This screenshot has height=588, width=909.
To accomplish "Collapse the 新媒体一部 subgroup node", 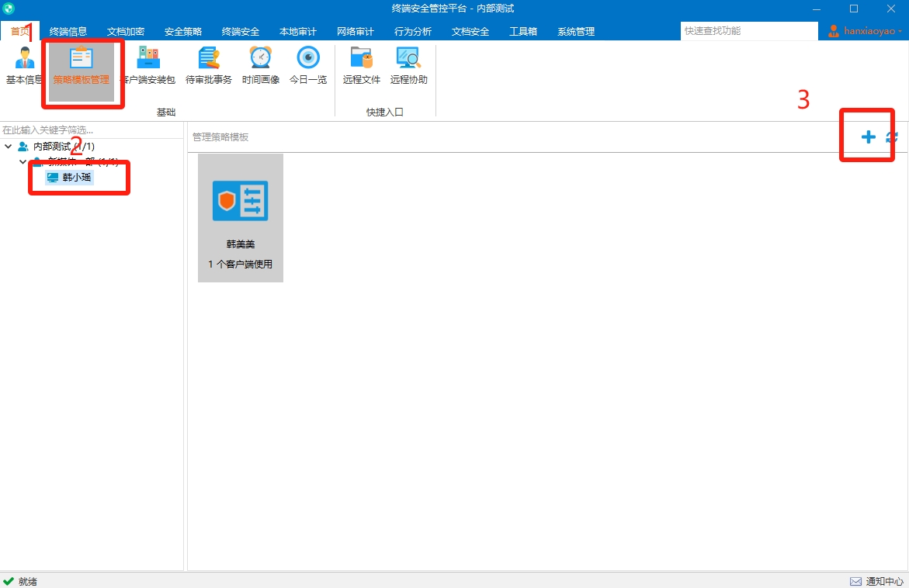I will click(23, 161).
